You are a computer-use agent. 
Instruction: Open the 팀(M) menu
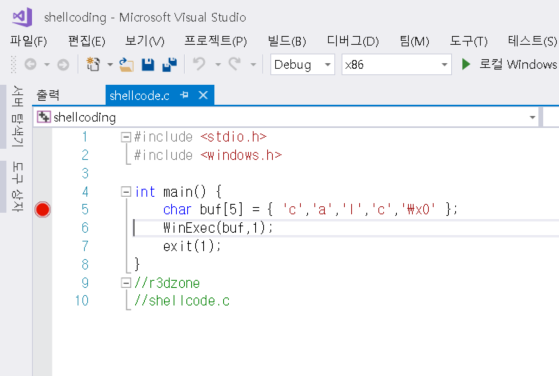coord(414,41)
